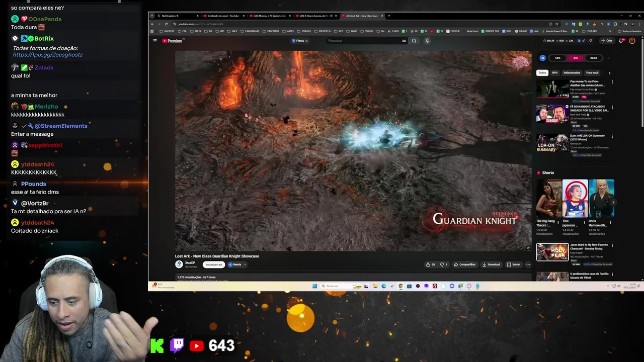Open the YouTube hamburger guide menu
Screen dimensions: 644x362
coord(155,41)
